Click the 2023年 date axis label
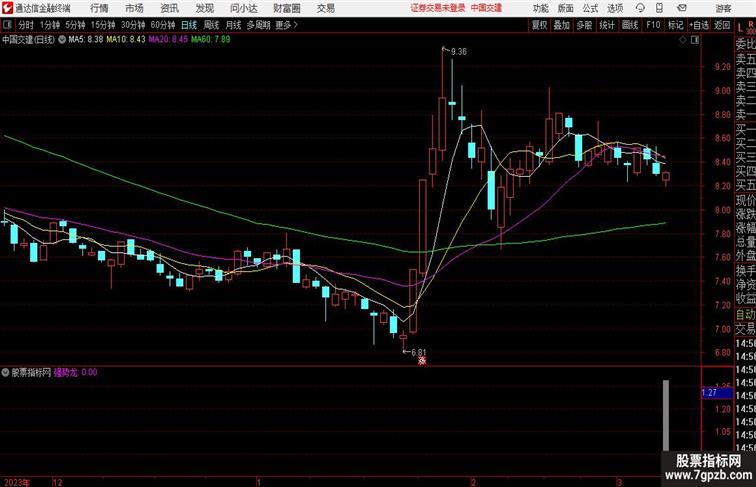The image size is (756, 487). [16, 482]
